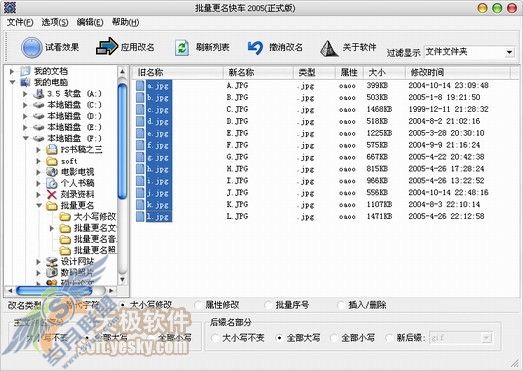523x371 pixels.
Task: Sort by 属性 column header
Action: coord(349,72)
